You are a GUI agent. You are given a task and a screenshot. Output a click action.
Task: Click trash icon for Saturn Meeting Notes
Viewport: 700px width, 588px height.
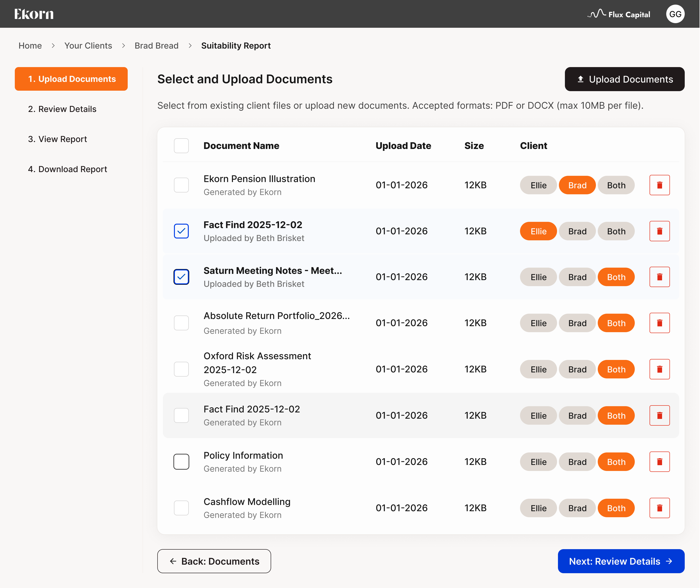click(659, 277)
